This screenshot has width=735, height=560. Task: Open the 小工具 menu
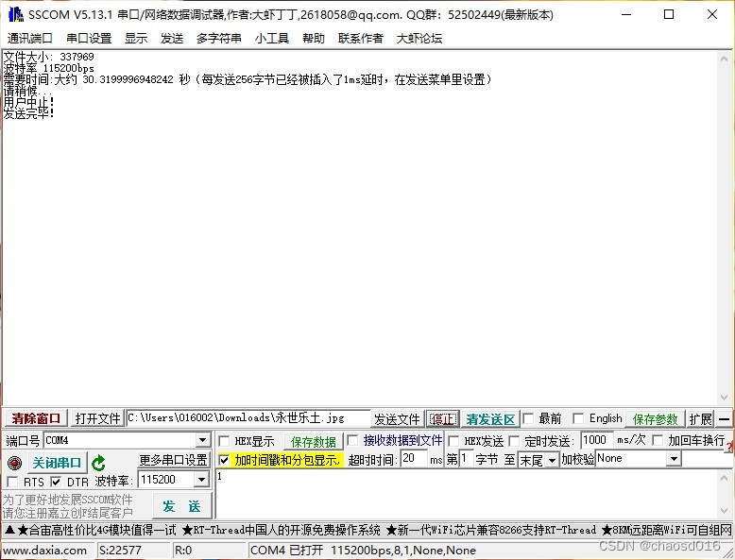[x=272, y=39]
